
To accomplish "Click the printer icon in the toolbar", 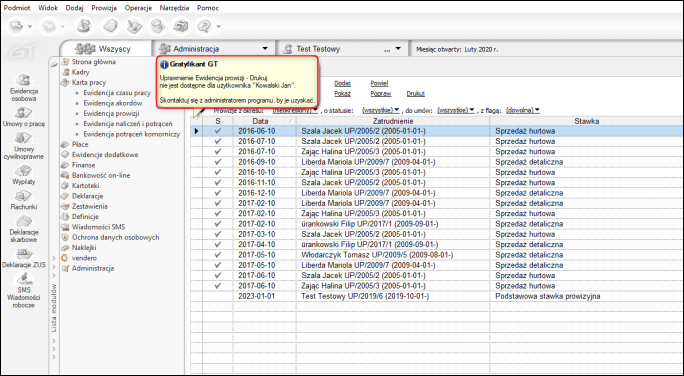I will click(181, 27).
